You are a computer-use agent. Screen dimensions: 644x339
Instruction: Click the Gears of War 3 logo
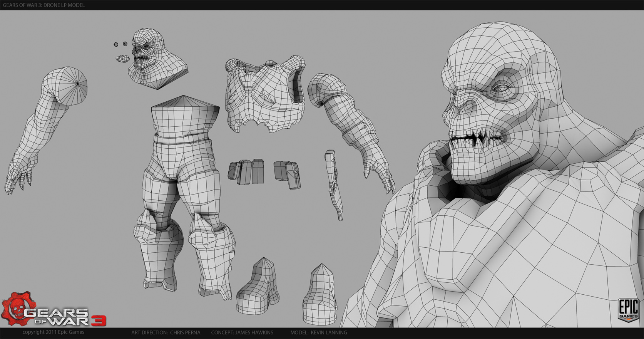54,309
